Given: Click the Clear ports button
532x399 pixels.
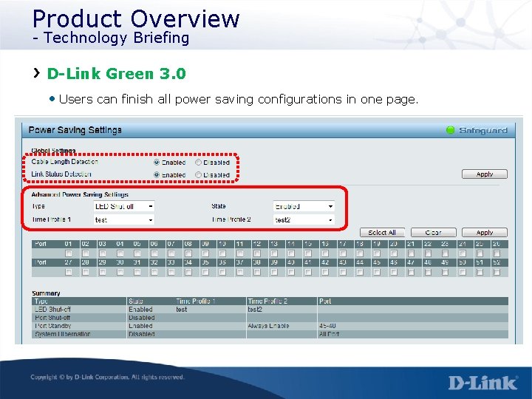Looking at the screenshot, I should point(434,233).
